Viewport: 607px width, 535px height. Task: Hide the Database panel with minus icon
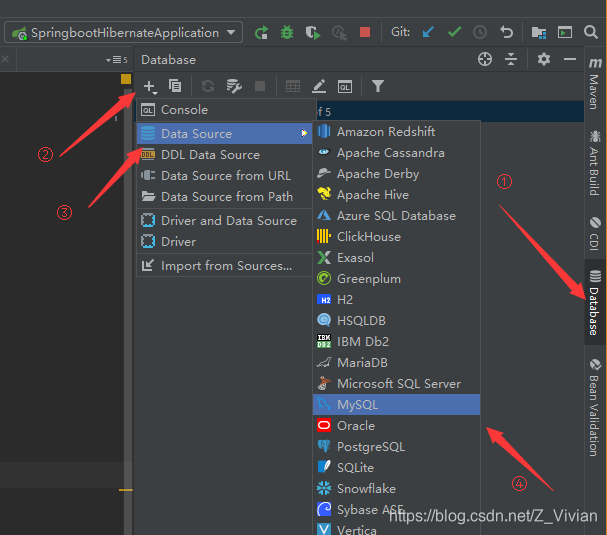click(570, 59)
